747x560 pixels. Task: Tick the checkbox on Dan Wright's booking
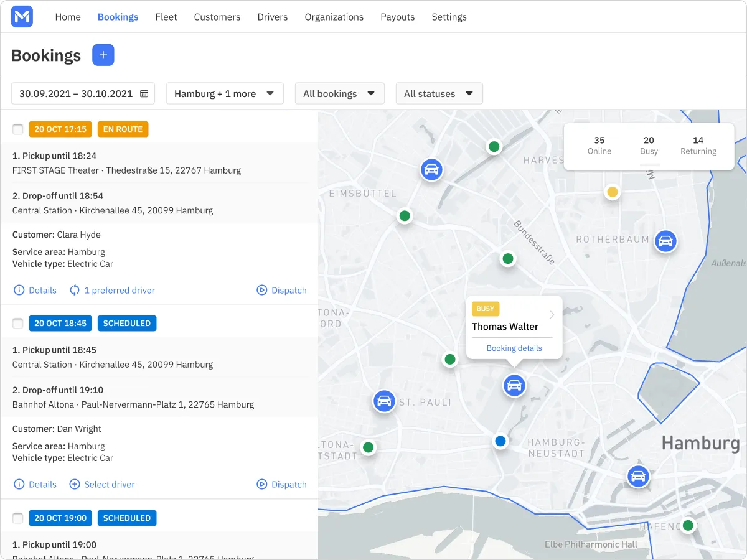pos(18,323)
